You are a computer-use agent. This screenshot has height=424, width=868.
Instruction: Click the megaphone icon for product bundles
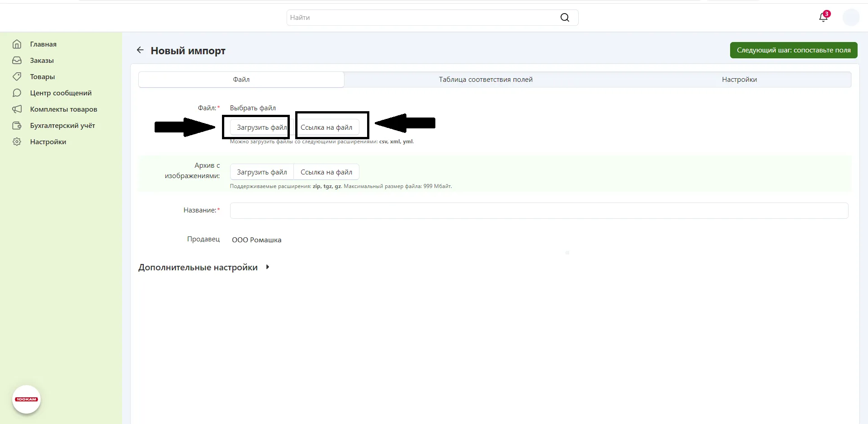[17, 109]
